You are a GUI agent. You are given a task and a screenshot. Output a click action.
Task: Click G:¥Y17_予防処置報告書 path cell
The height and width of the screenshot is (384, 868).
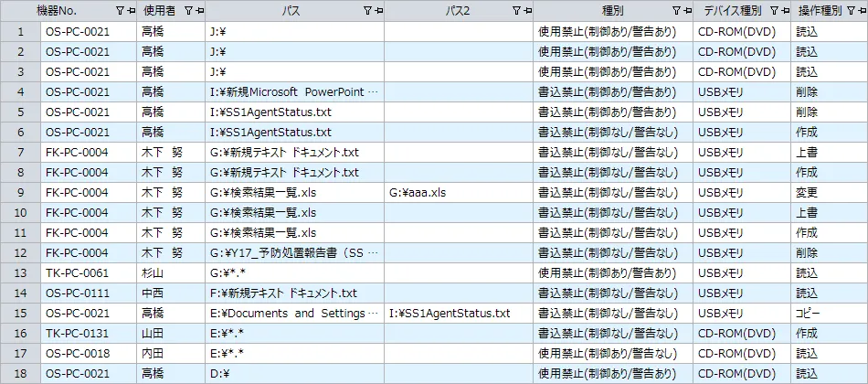294,252
